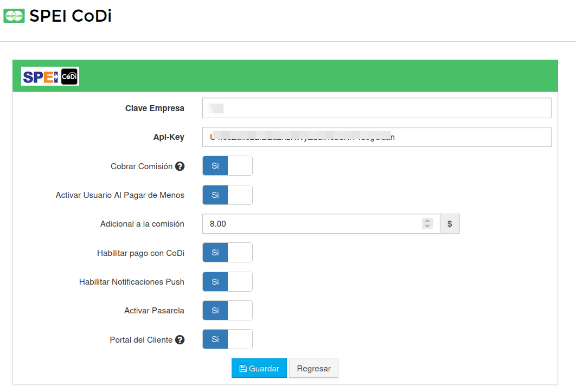Image resolution: width=576 pixels, height=392 pixels.
Task: Increase the Adicional a la comisión value with the up arrow
Action: pos(427,221)
